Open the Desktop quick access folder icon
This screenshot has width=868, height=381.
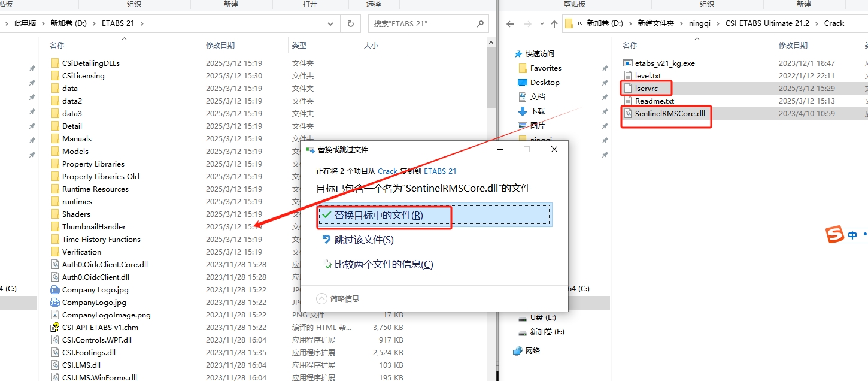522,83
